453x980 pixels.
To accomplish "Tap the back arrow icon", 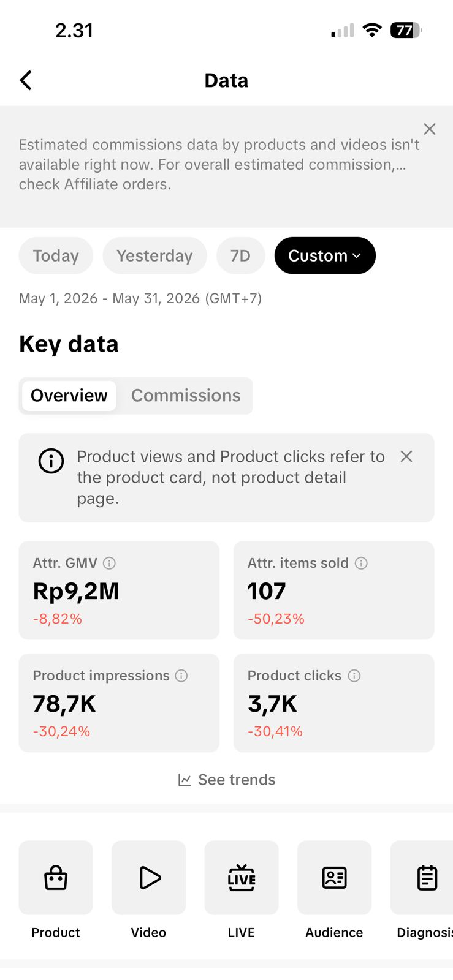I will (x=26, y=80).
